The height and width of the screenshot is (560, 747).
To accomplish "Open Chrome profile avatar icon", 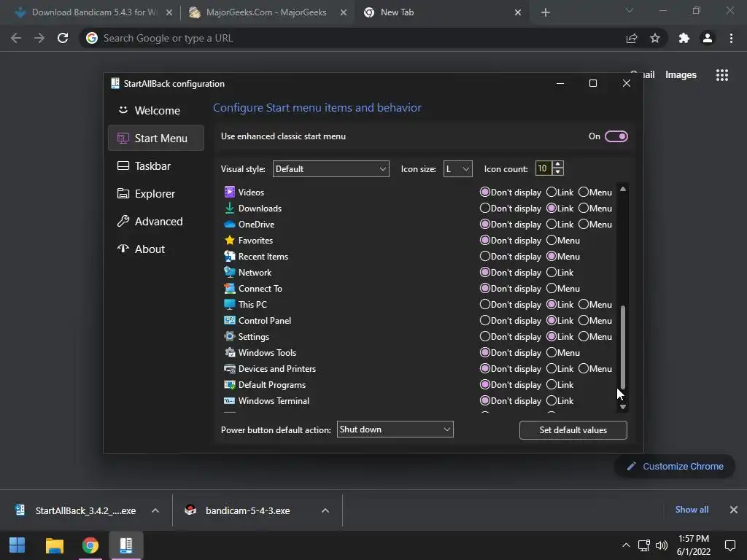I will click(x=708, y=38).
